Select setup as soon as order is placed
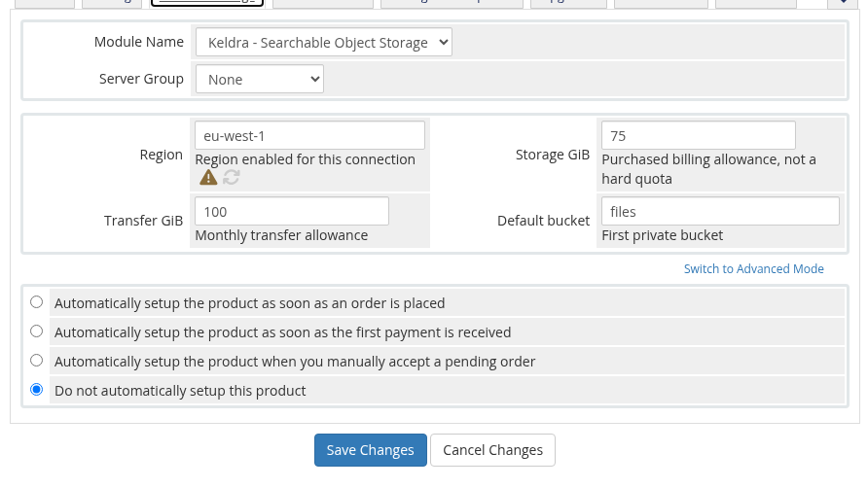The height and width of the screenshot is (488, 868). click(37, 302)
